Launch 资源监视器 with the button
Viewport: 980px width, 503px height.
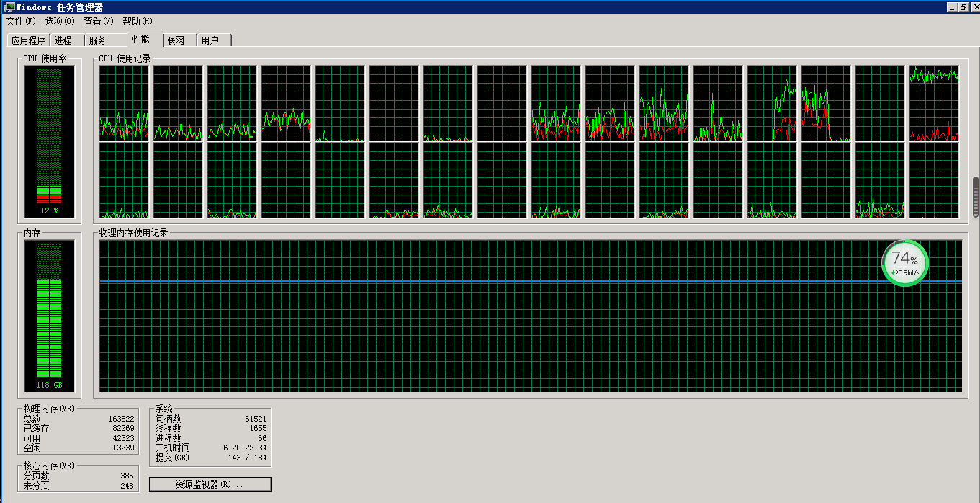pyautogui.click(x=210, y=484)
